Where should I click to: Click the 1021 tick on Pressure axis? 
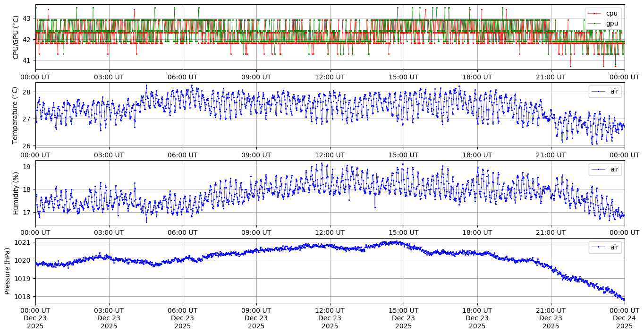coord(25,242)
